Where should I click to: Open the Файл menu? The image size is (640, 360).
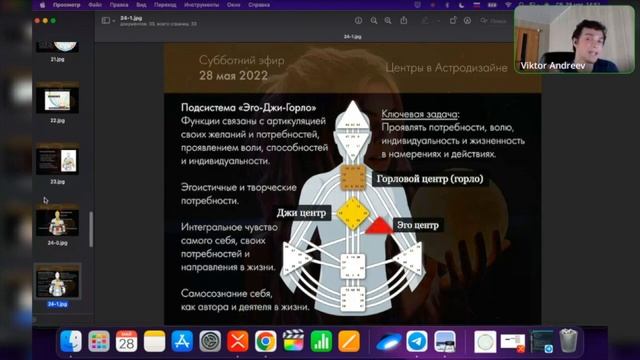click(95, 5)
